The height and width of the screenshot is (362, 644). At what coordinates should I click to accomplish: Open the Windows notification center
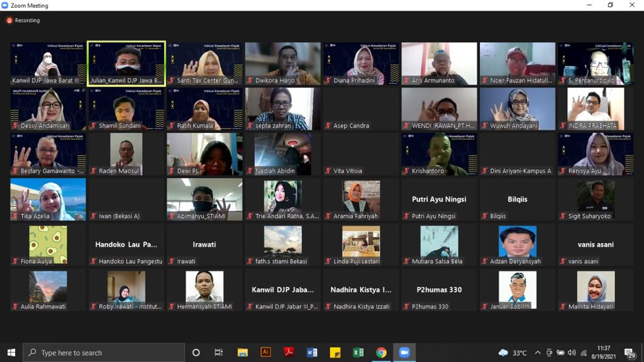[630, 353]
